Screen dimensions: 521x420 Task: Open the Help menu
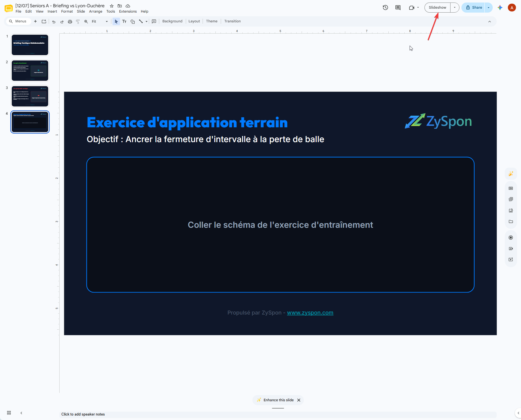click(x=144, y=11)
